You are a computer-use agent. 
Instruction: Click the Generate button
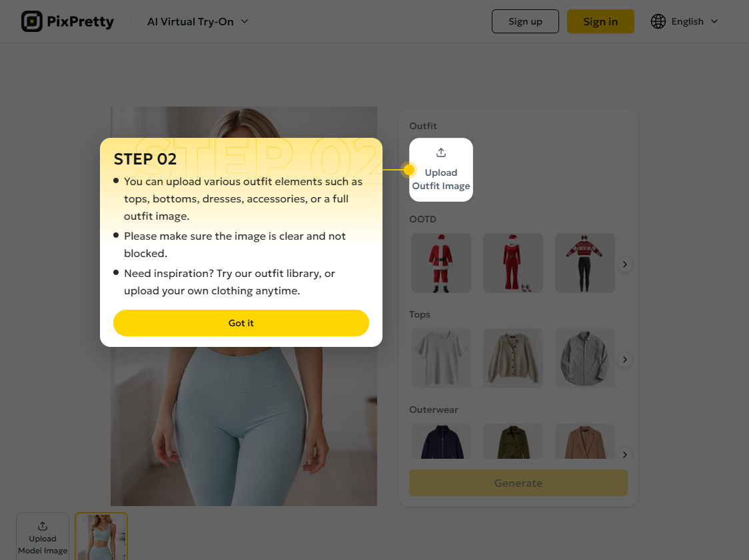518,483
